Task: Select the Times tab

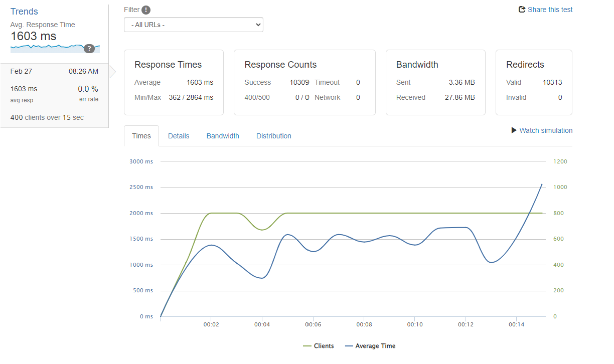Action: pos(141,136)
